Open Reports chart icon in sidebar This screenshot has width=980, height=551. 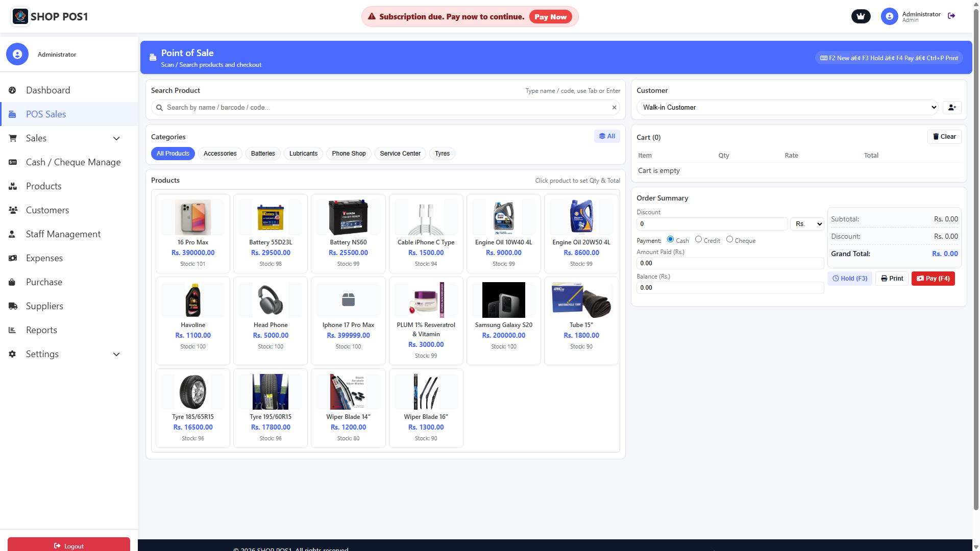[x=13, y=330]
